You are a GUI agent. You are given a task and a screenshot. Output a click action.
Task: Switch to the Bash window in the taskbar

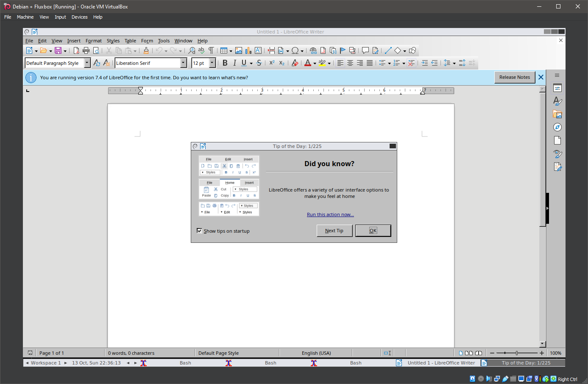coord(185,363)
